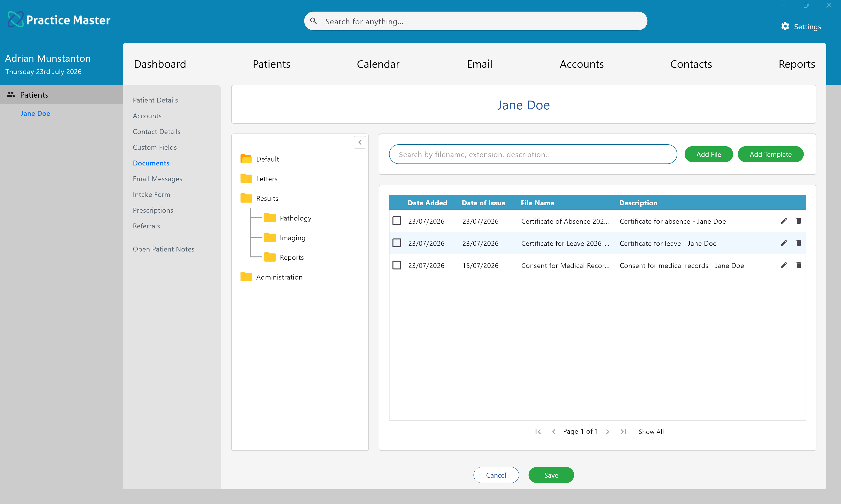The width and height of the screenshot is (841, 504).
Task: Open Patient Details section
Action: (x=155, y=100)
